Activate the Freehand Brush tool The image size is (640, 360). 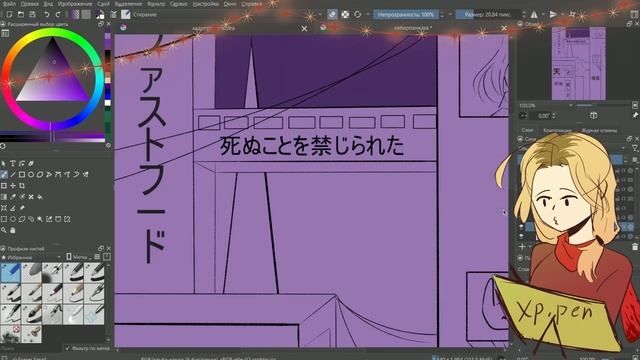point(4,174)
